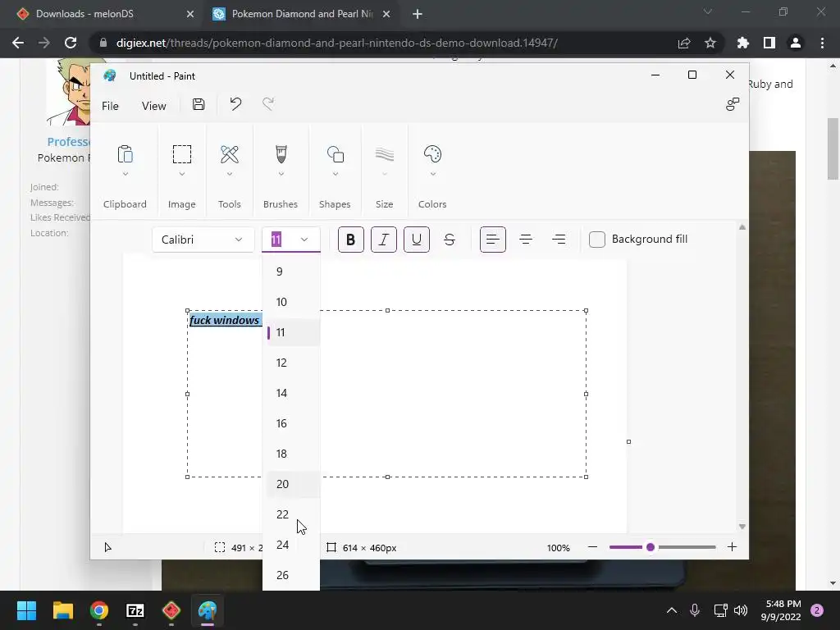Expand the Shapes chevron

point(336,174)
